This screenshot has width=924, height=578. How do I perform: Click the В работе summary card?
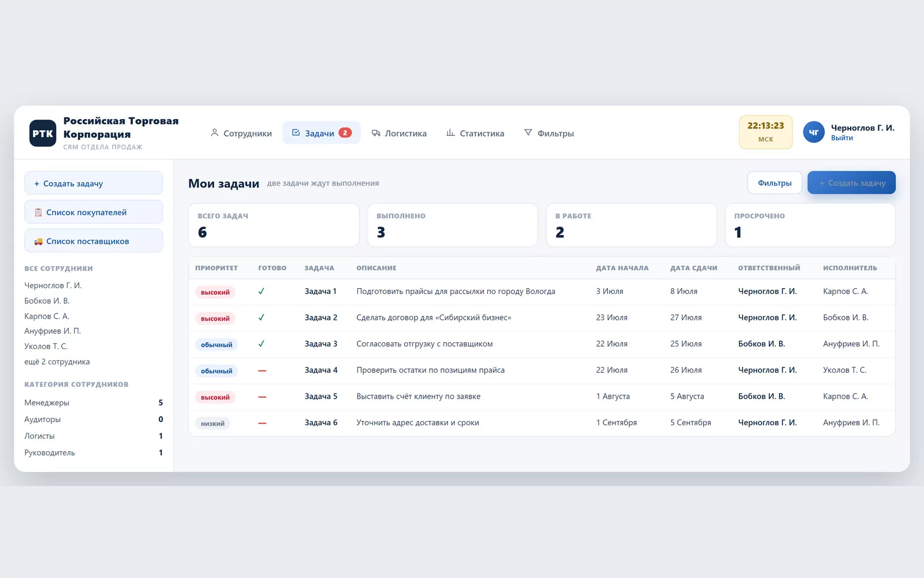click(x=632, y=225)
